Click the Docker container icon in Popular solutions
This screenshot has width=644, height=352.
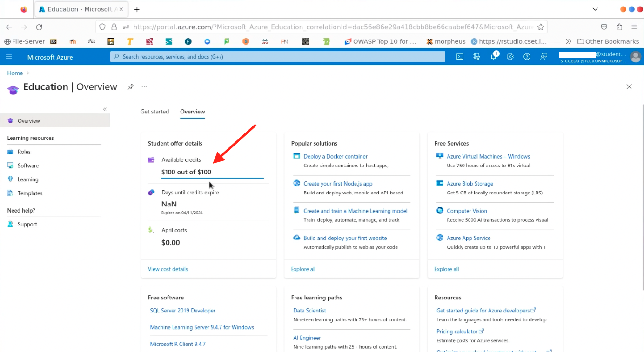click(297, 156)
